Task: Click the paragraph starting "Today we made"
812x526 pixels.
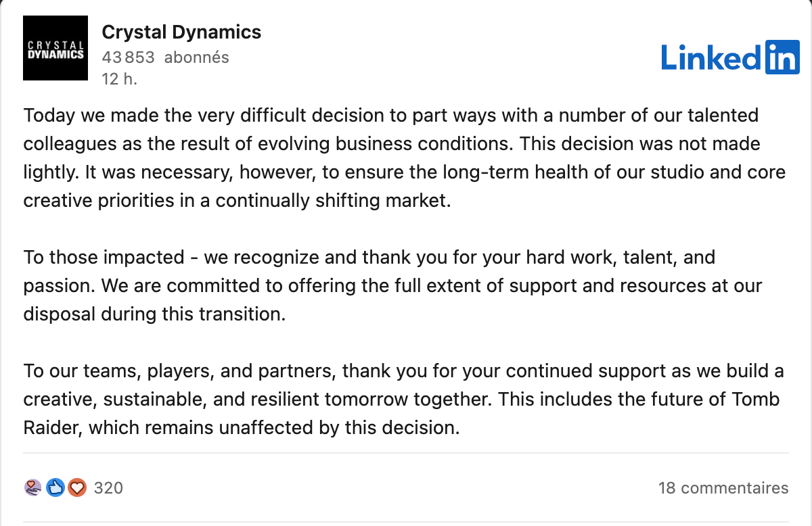Action: (x=405, y=158)
